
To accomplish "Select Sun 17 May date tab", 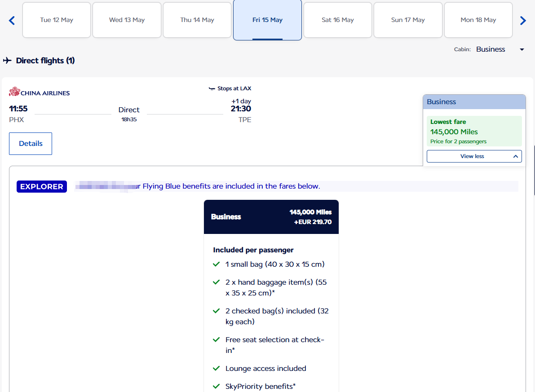I will [x=408, y=20].
